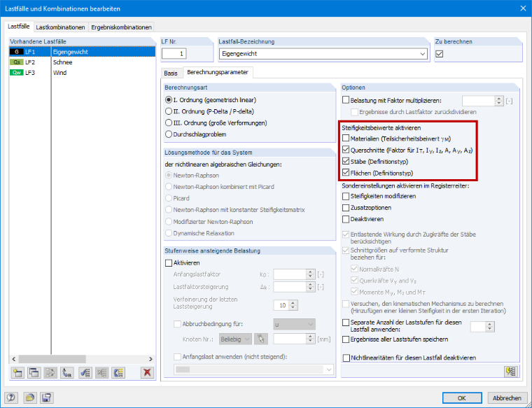Viewport: 532px width, 408px height.
Task: Select load case LF1 Eigengewicht
Action: (x=82, y=52)
